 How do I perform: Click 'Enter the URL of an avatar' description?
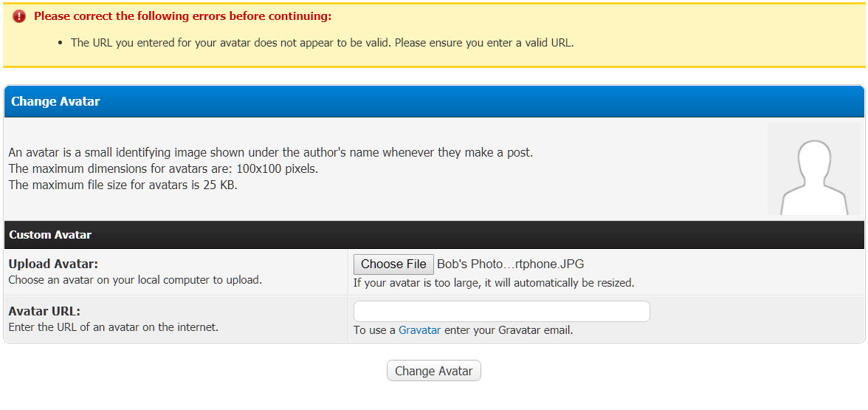(113, 327)
